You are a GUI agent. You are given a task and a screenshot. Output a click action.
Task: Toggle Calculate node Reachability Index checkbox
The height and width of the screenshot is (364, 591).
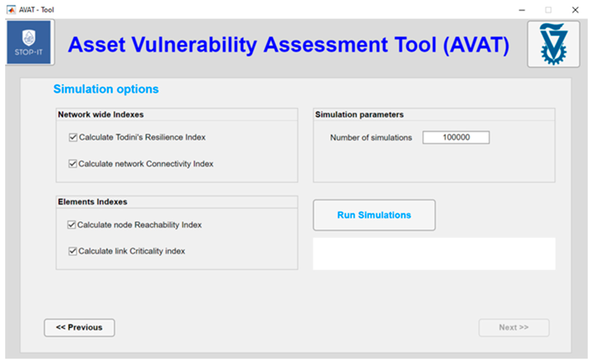(72, 225)
